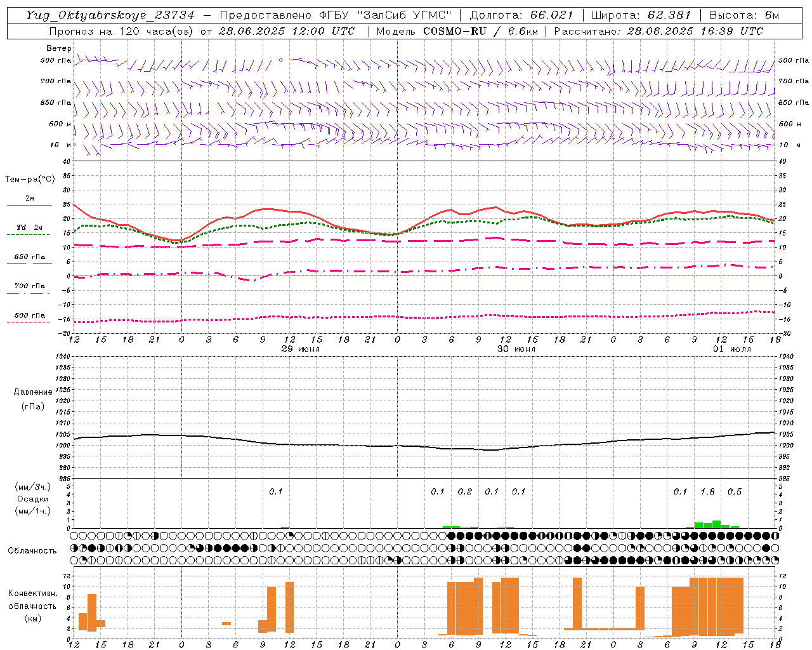This screenshot has height=650, width=812.
Task: Click the Рассчитано: 28.06.2025 16:39 UTC timestamp
Action: [x=658, y=31]
